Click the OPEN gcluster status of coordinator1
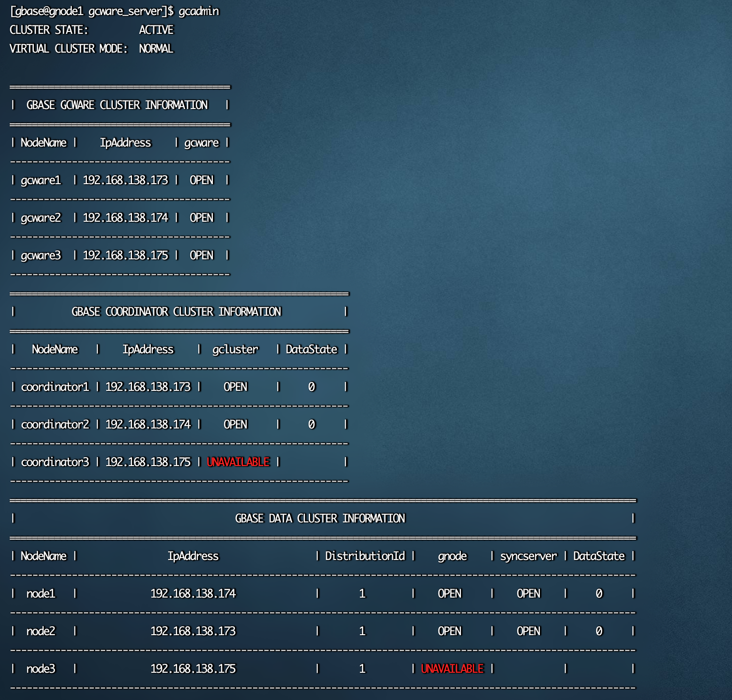This screenshot has height=700, width=732. tap(235, 387)
